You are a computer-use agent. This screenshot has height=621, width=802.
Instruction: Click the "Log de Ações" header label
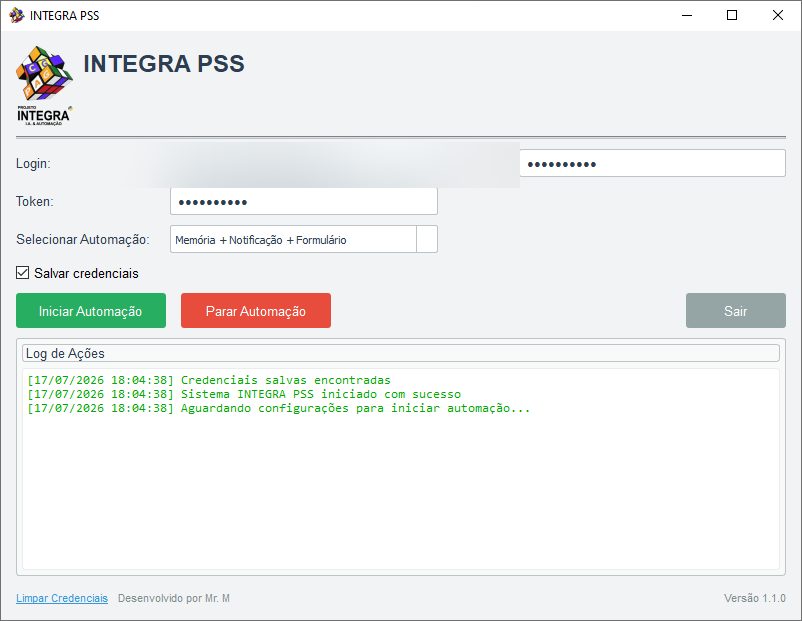[65, 353]
